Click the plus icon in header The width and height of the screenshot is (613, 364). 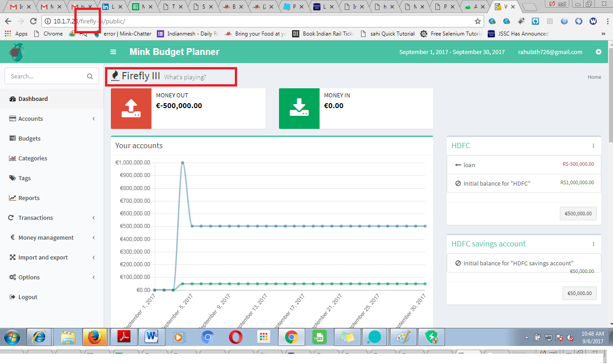599,52
